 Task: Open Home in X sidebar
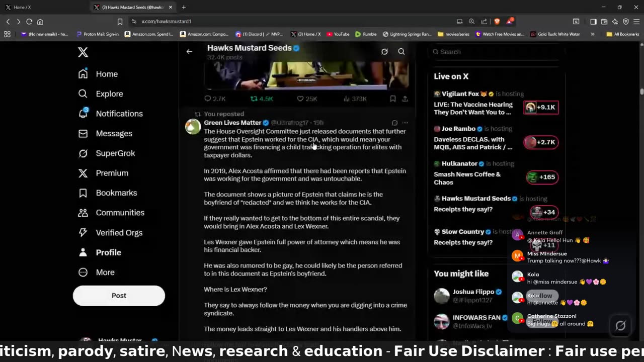tap(98, 74)
